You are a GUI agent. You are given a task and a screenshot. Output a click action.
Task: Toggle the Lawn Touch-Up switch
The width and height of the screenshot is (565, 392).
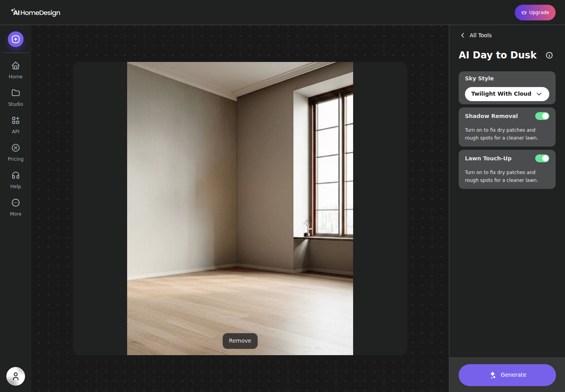pyautogui.click(x=542, y=158)
